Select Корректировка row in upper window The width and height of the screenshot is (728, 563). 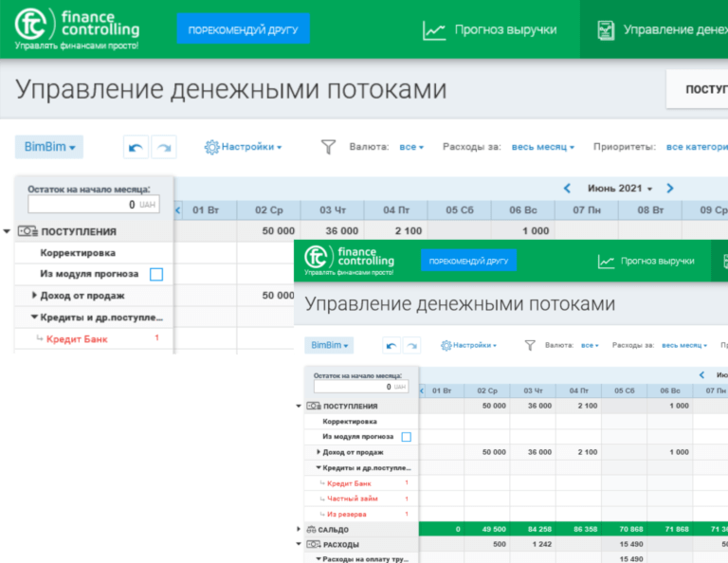coord(94,253)
